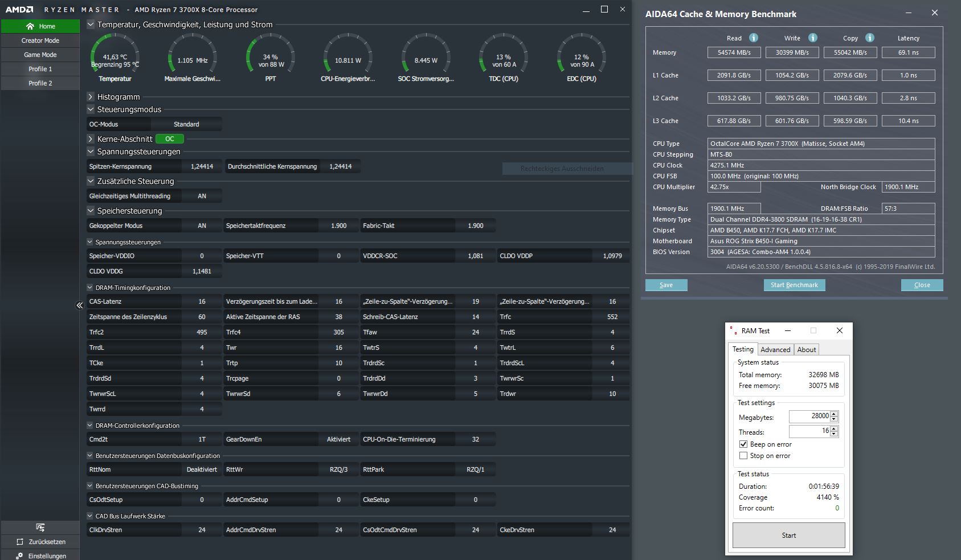The image size is (961, 560).
Task: Click the info icon next to Copy
Action: [870, 38]
